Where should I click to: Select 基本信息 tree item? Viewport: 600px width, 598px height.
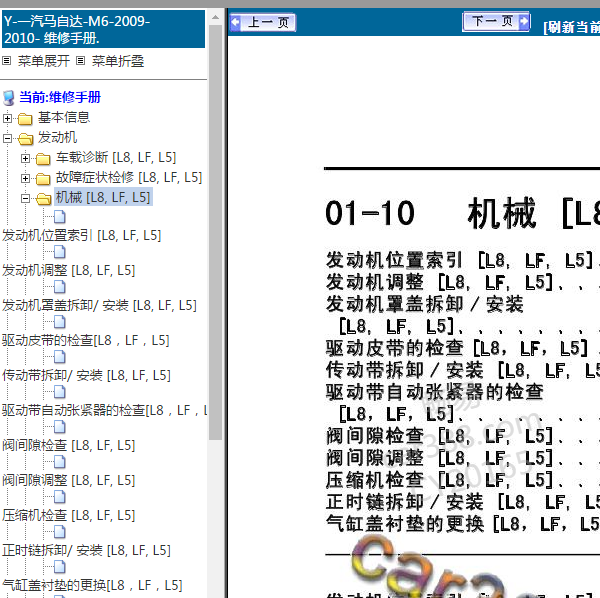pyautogui.click(x=64, y=117)
